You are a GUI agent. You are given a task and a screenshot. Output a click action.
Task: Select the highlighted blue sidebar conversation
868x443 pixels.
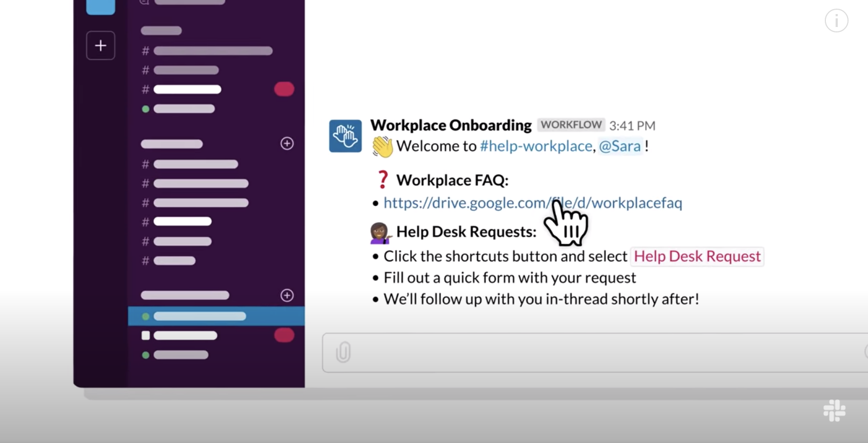[x=216, y=316]
